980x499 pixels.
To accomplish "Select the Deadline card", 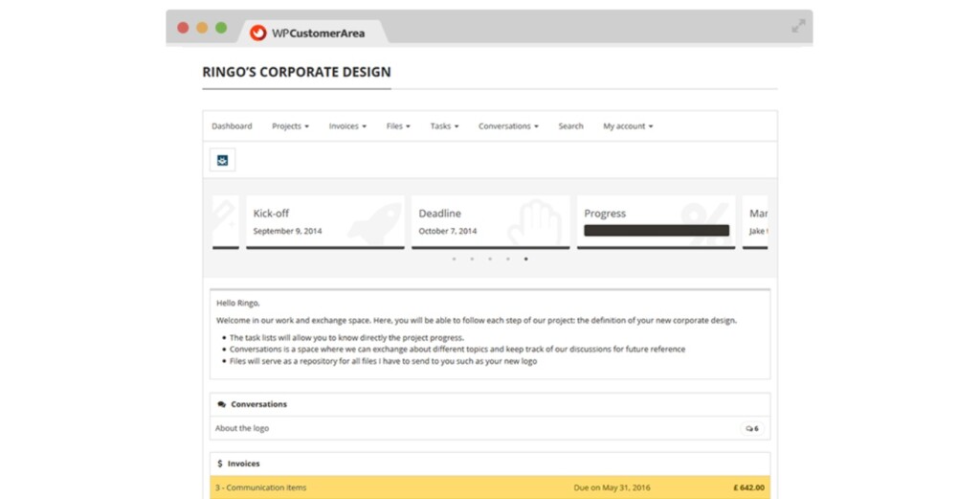I will point(491,222).
